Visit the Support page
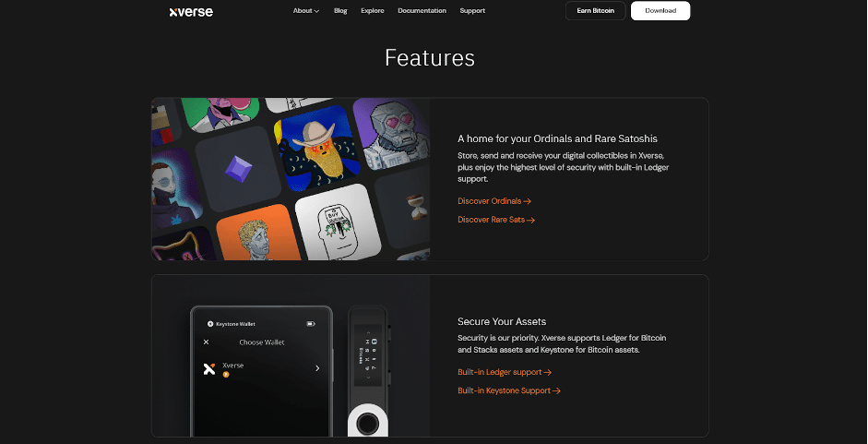 [472, 10]
